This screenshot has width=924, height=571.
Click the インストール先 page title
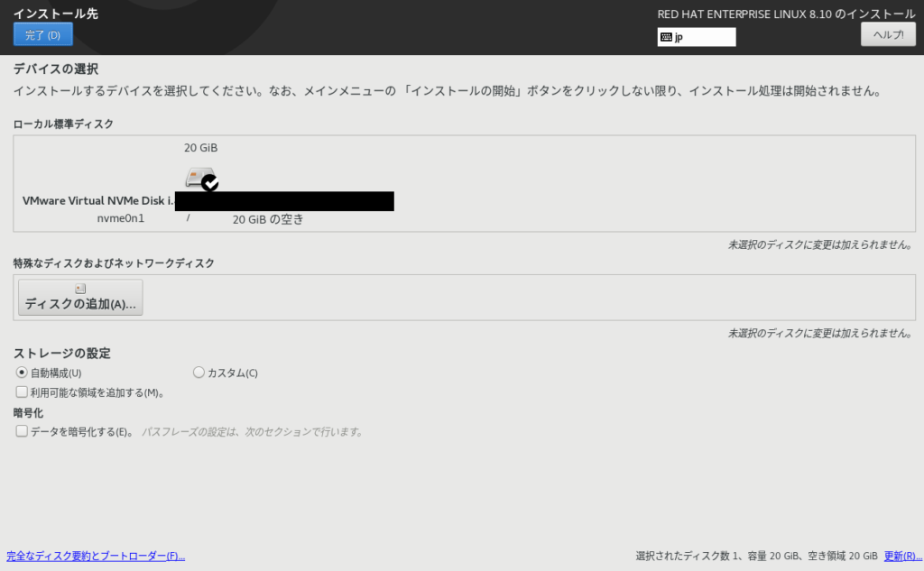tap(56, 14)
